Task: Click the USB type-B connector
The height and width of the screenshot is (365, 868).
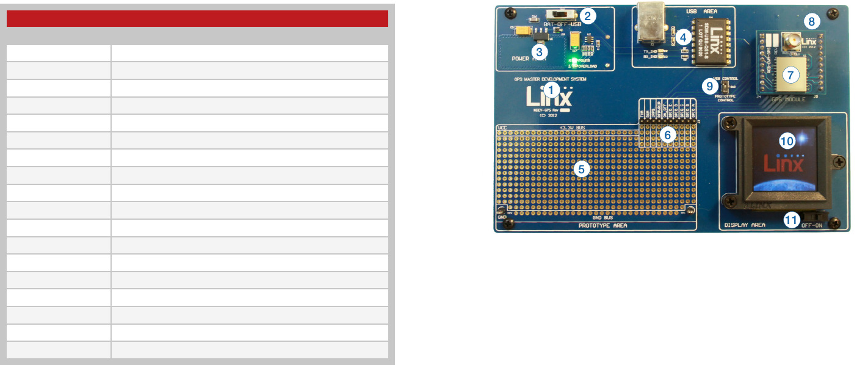Action: pos(651,21)
